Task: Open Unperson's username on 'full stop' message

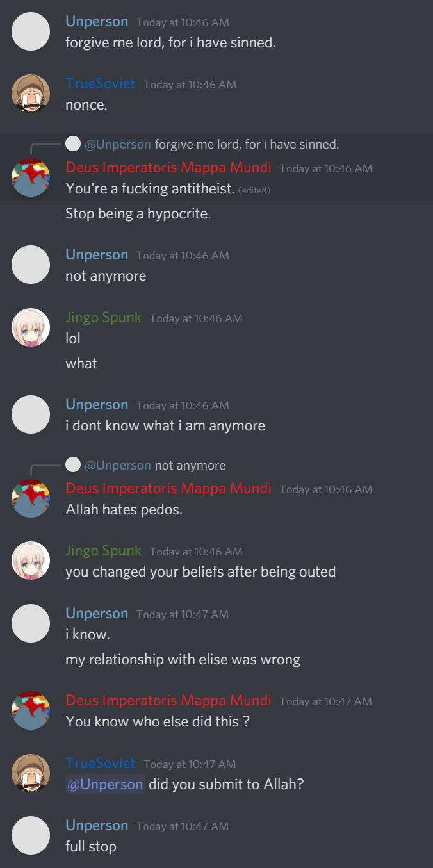Action: pos(97,825)
